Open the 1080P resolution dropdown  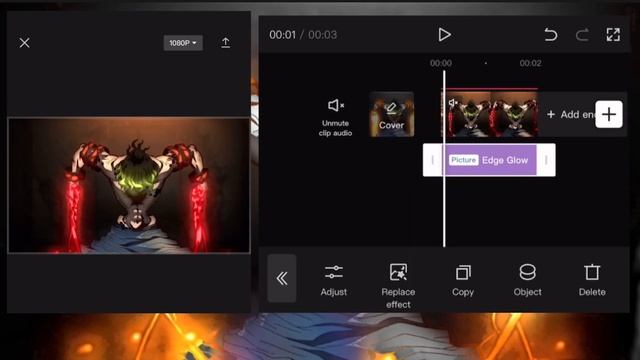pyautogui.click(x=183, y=43)
